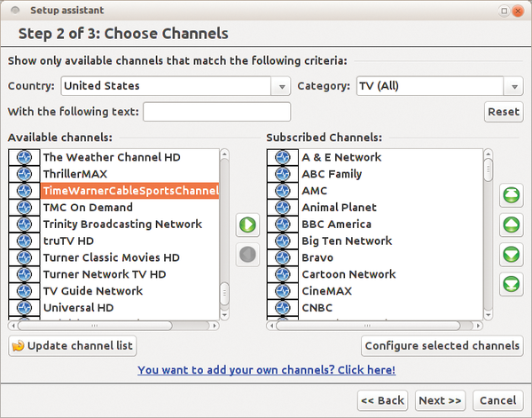This screenshot has height=418, width=532.
Task: Open Configure selected channels
Action: pyautogui.click(x=442, y=346)
